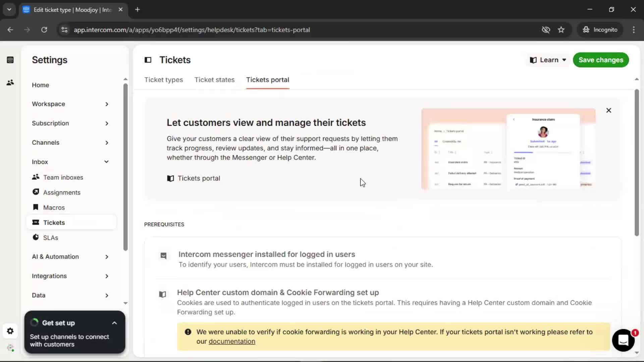The image size is (644, 362).
Task: Open the tab search dropdown in Chrome
Action: [x=9, y=10]
